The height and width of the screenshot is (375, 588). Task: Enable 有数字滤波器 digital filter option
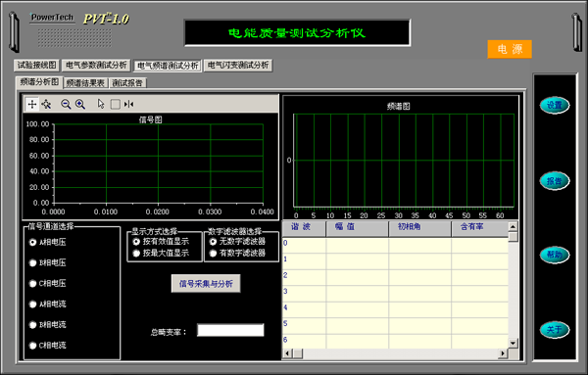pos(237,254)
